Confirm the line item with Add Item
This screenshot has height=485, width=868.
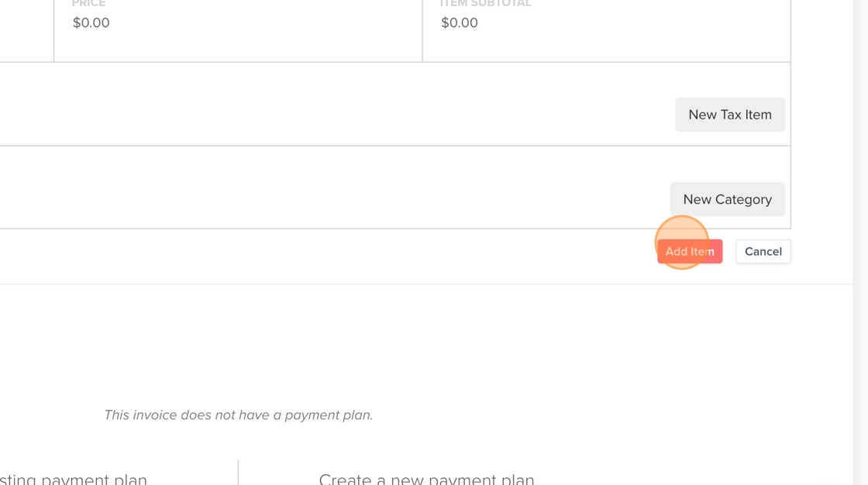tap(690, 251)
